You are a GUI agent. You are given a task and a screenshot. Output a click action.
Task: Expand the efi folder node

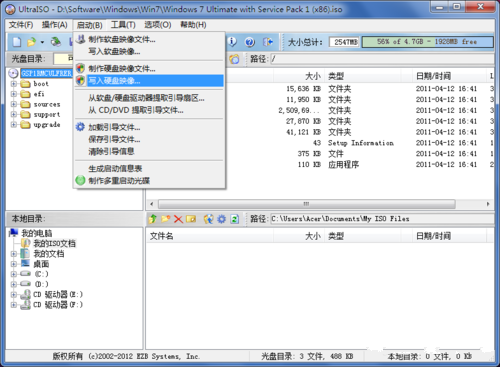(14, 94)
